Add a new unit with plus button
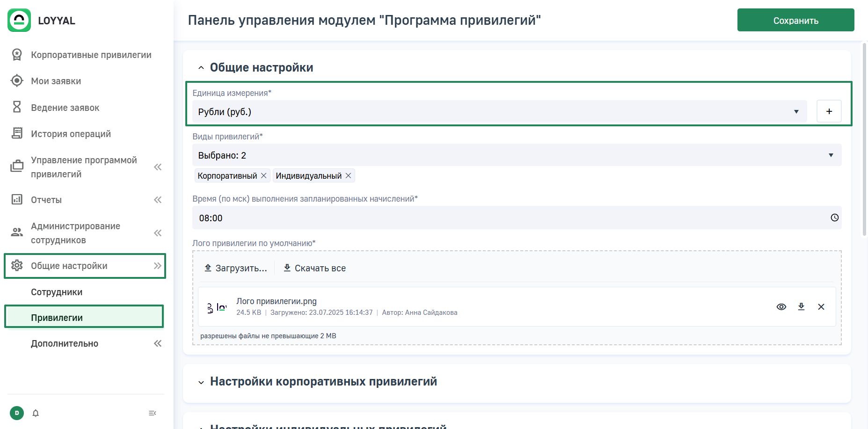The width and height of the screenshot is (868, 429). [829, 111]
